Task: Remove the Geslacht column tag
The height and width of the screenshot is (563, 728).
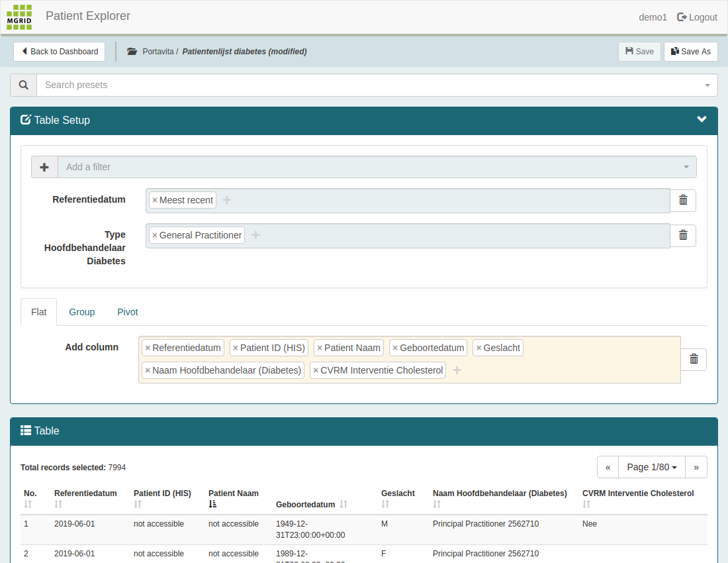Action: (x=478, y=348)
